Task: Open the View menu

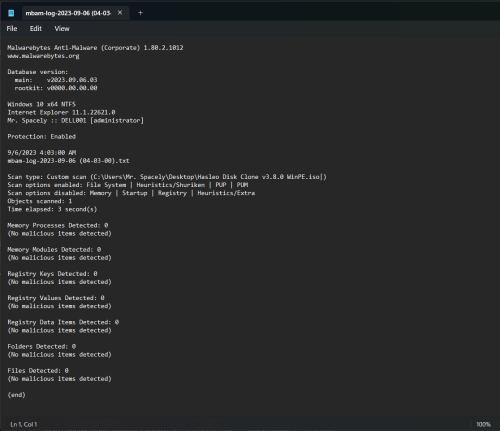Action: pyautogui.click(x=62, y=29)
